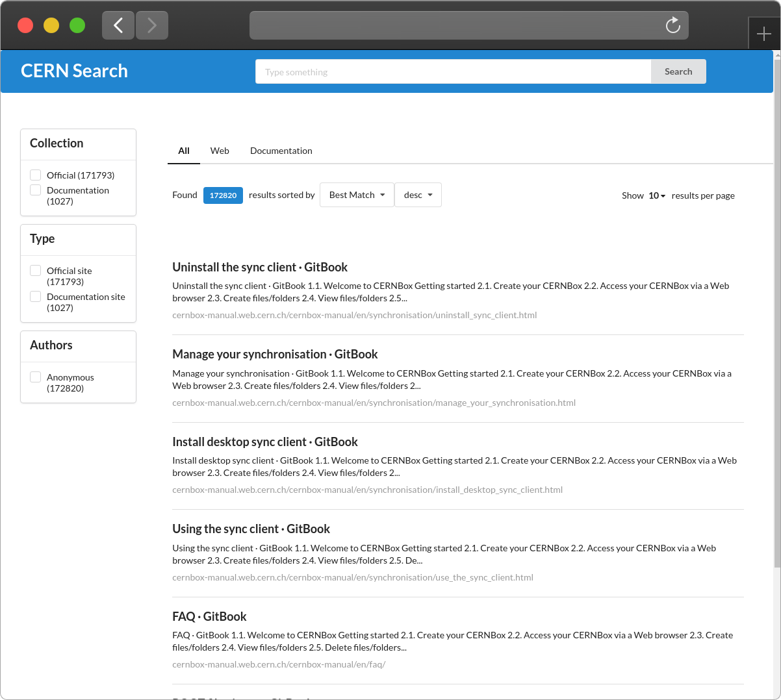Image resolution: width=781 pixels, height=700 pixels.
Task: Check the Documentation collection filter
Action: pyautogui.click(x=36, y=190)
